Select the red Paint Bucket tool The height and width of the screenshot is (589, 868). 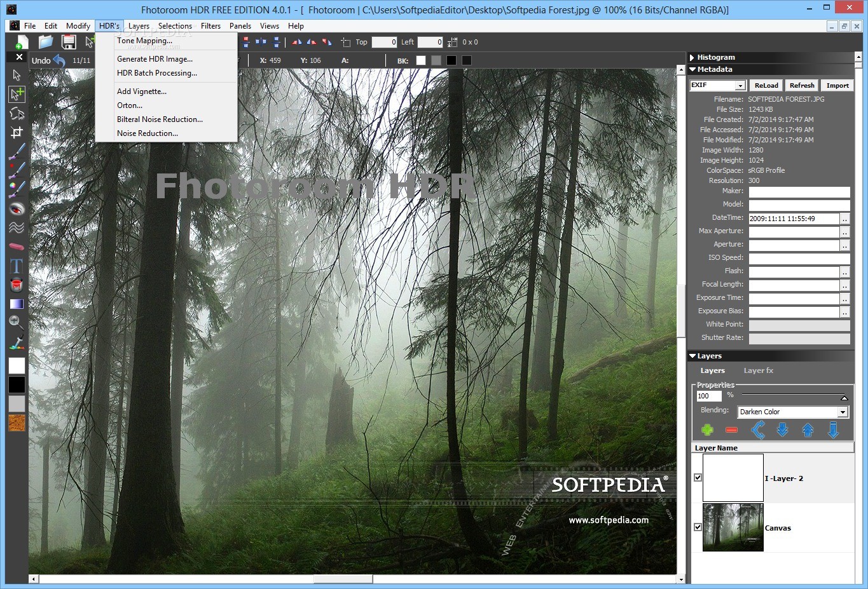[x=17, y=285]
